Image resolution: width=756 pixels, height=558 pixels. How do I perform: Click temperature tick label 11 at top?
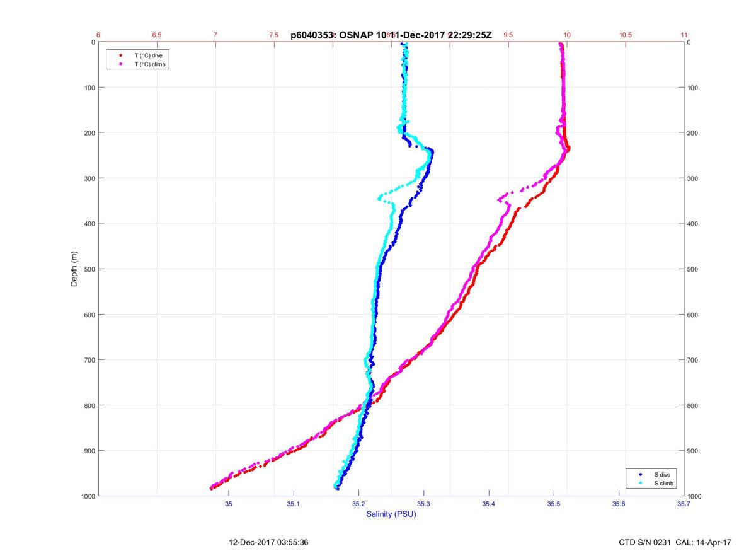pos(684,35)
